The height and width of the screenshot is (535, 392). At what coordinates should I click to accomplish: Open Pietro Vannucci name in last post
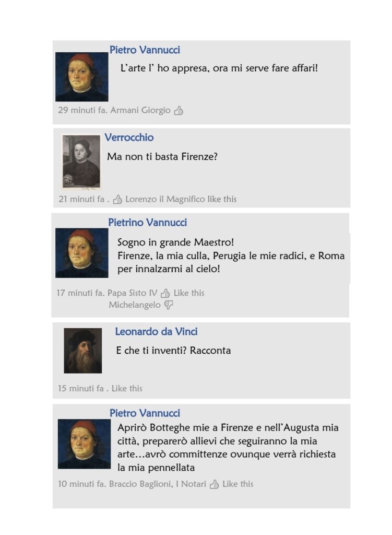pos(145,413)
